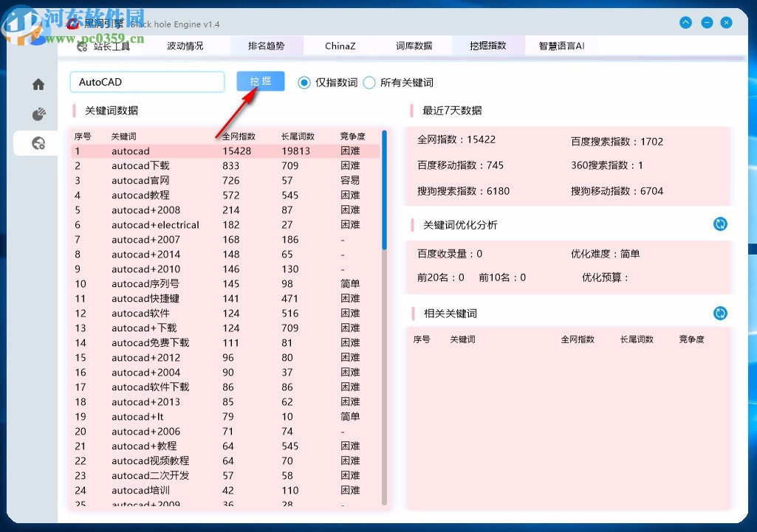Screen dimensions: 757x532
Task: Select the autocad快捷键 row
Action: pyautogui.click(x=226, y=299)
